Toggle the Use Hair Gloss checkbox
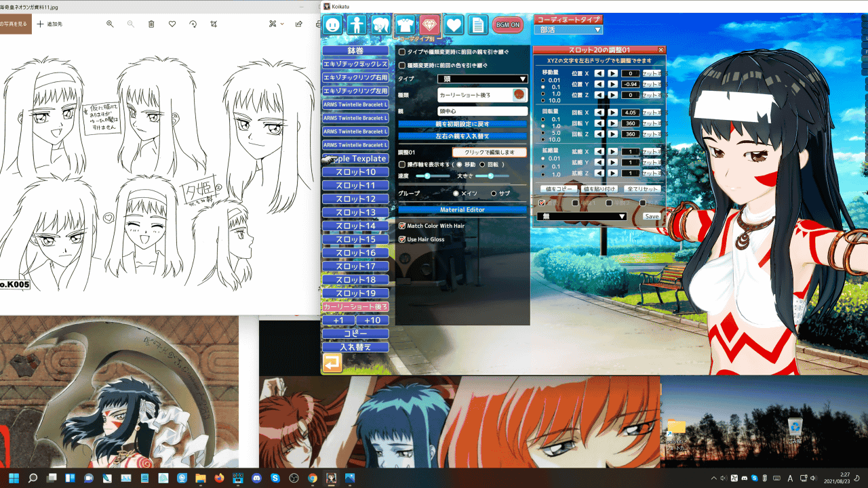 pos(402,239)
